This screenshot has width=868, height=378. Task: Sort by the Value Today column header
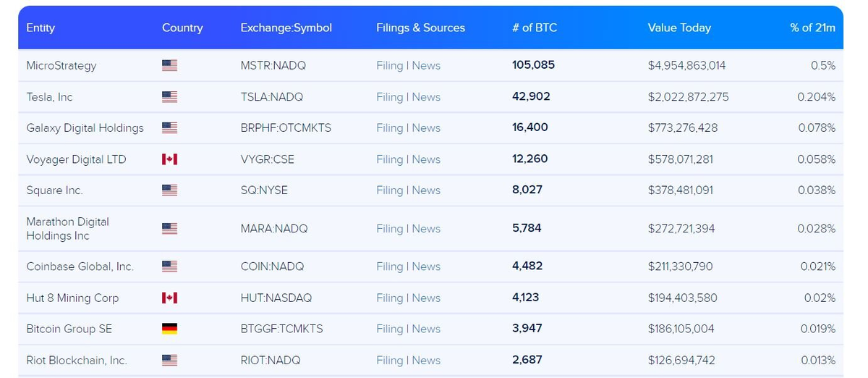coord(679,28)
